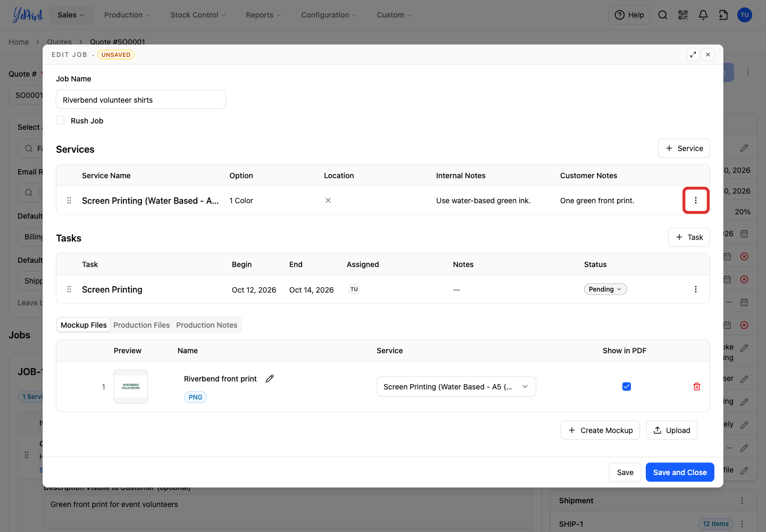The width and height of the screenshot is (766, 532).
Task: Open the Shipment panel options menu
Action: click(742, 501)
